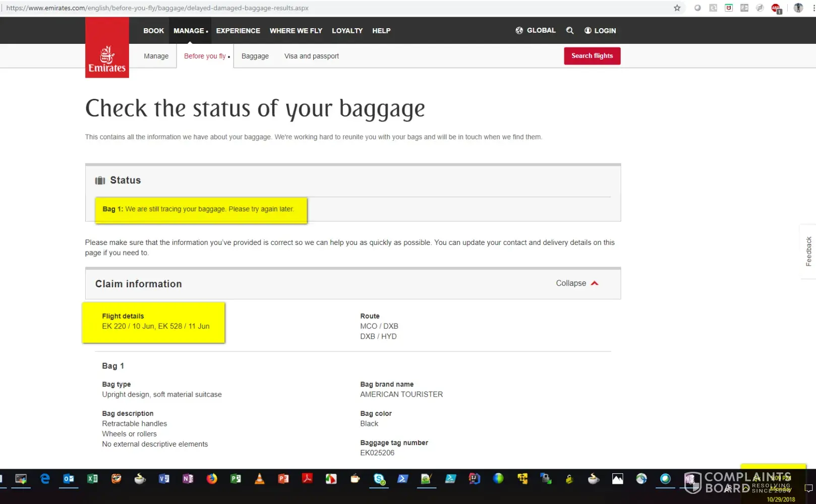
Task: Open the Chrome profile avatar
Action: 798,8
